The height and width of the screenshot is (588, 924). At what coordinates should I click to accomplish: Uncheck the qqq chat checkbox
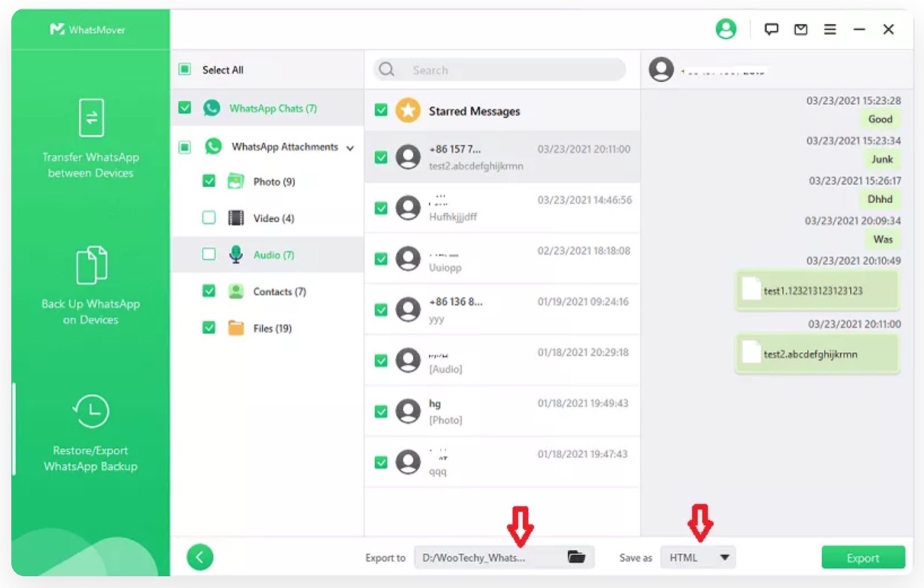coord(381,462)
